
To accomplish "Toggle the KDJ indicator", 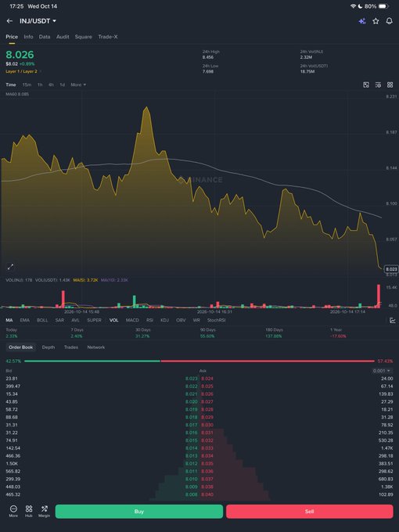I will [164, 320].
